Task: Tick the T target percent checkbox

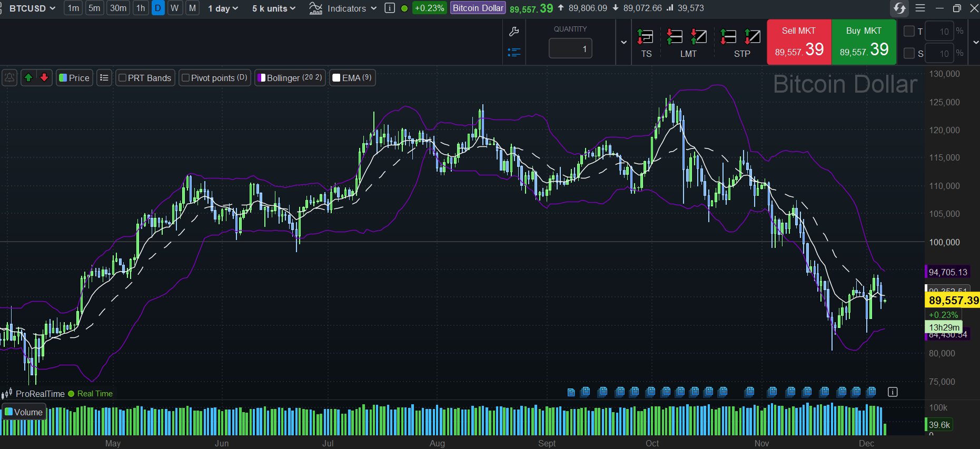Action: click(909, 32)
